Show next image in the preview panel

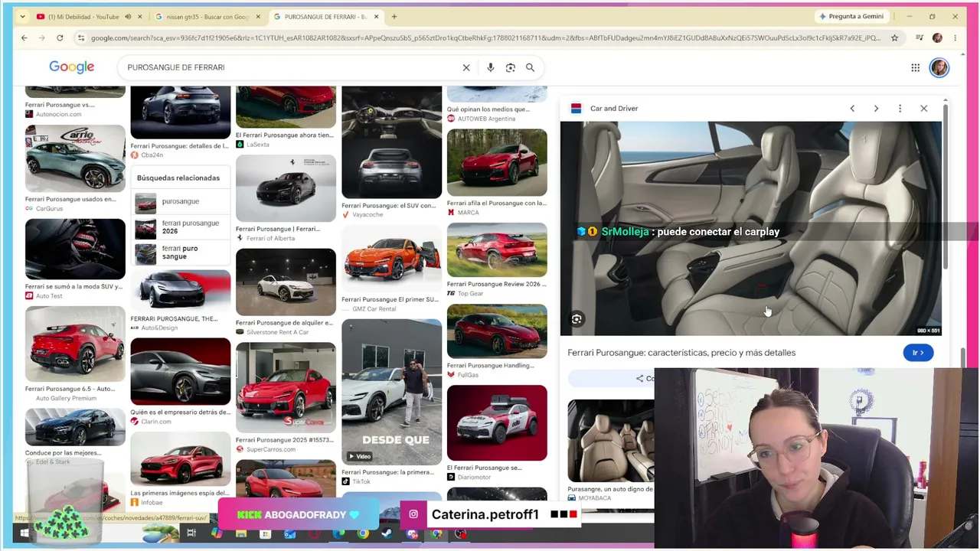coord(876,109)
